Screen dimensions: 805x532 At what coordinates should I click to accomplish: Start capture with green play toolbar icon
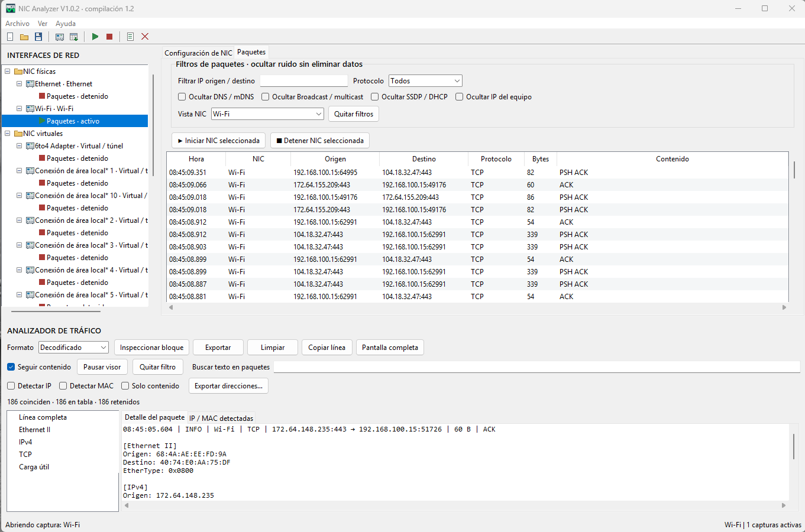(x=95, y=37)
